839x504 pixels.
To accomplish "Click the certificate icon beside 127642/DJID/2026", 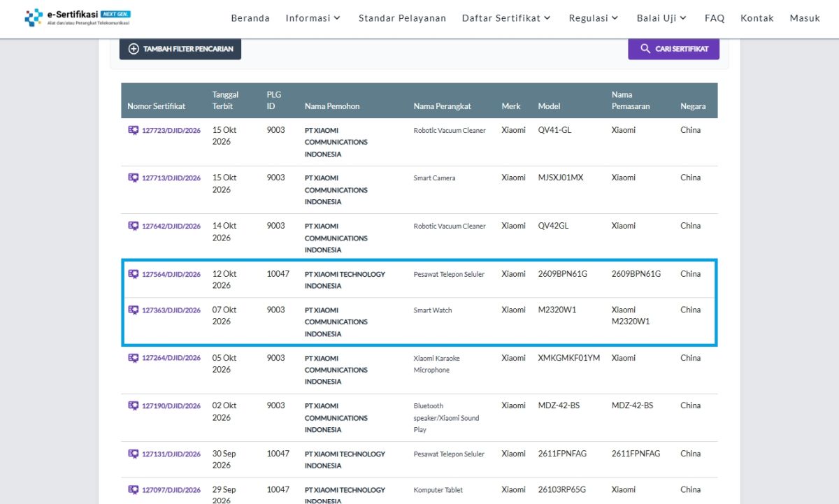I will coord(134,226).
